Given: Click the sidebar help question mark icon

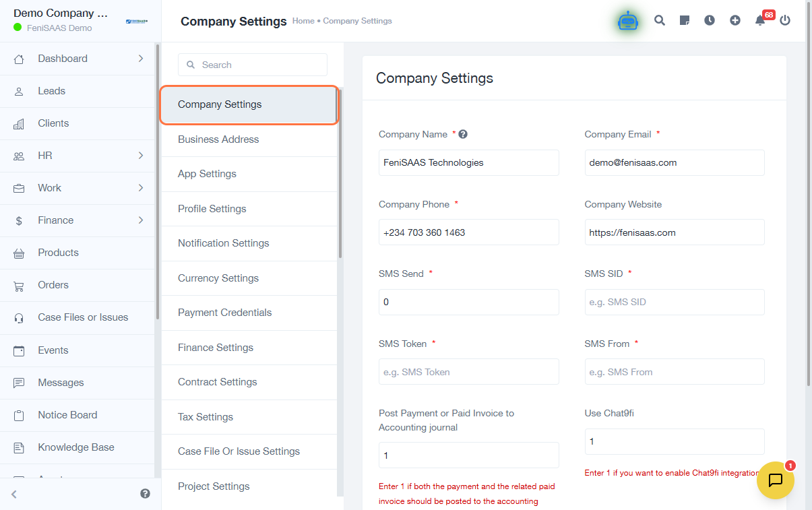Looking at the screenshot, I should tap(145, 494).
